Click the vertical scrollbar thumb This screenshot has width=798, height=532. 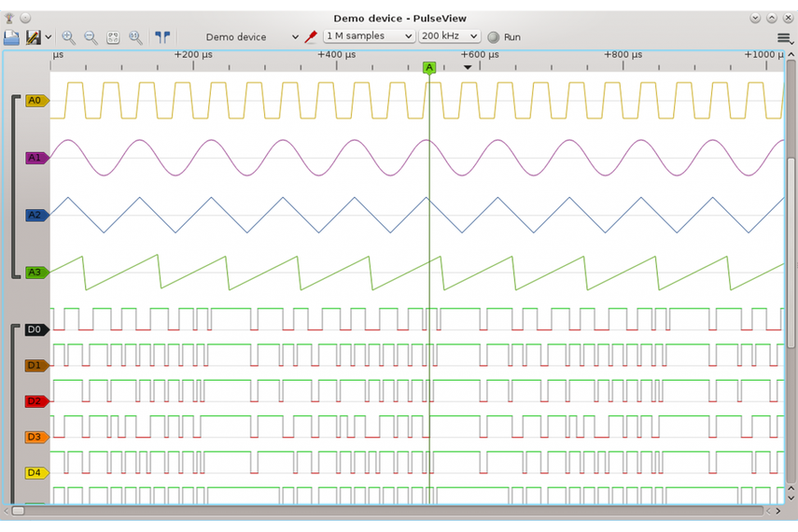[x=791, y=254]
